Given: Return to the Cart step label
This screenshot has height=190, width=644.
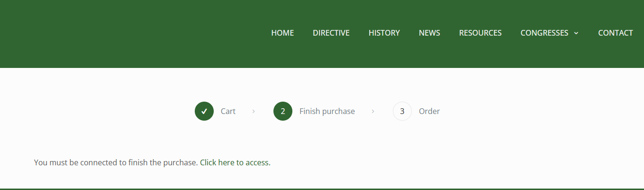Looking at the screenshot, I should coord(228,111).
